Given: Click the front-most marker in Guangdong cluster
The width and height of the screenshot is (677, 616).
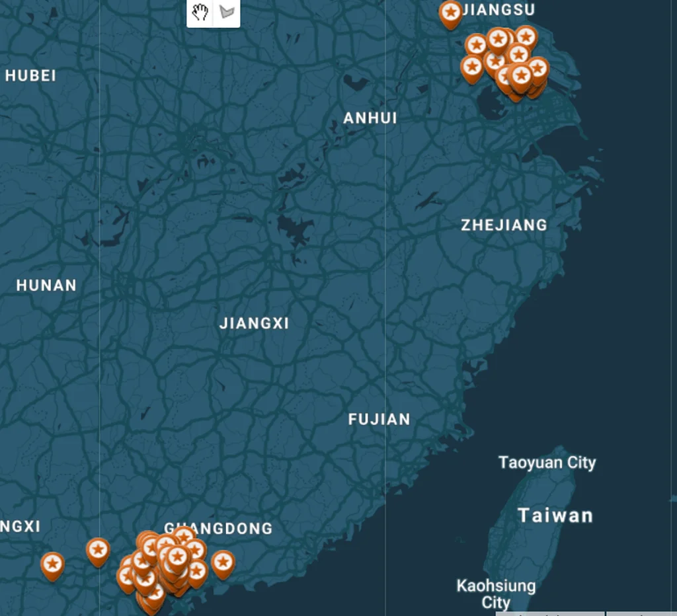Looking at the screenshot, I should (177, 559).
